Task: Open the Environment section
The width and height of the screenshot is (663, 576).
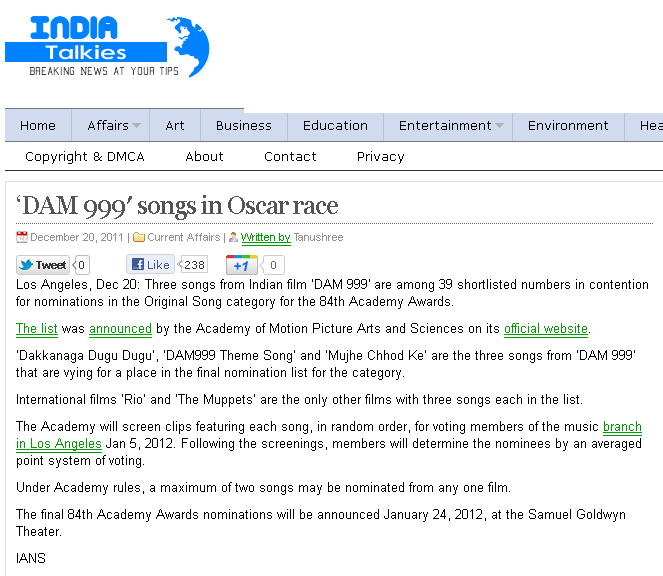Action: (x=568, y=126)
